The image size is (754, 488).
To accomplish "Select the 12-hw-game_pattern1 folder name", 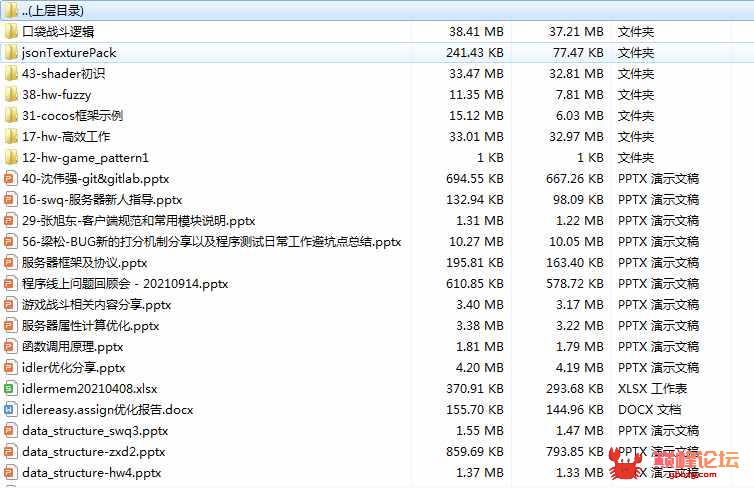I will (x=85, y=158).
